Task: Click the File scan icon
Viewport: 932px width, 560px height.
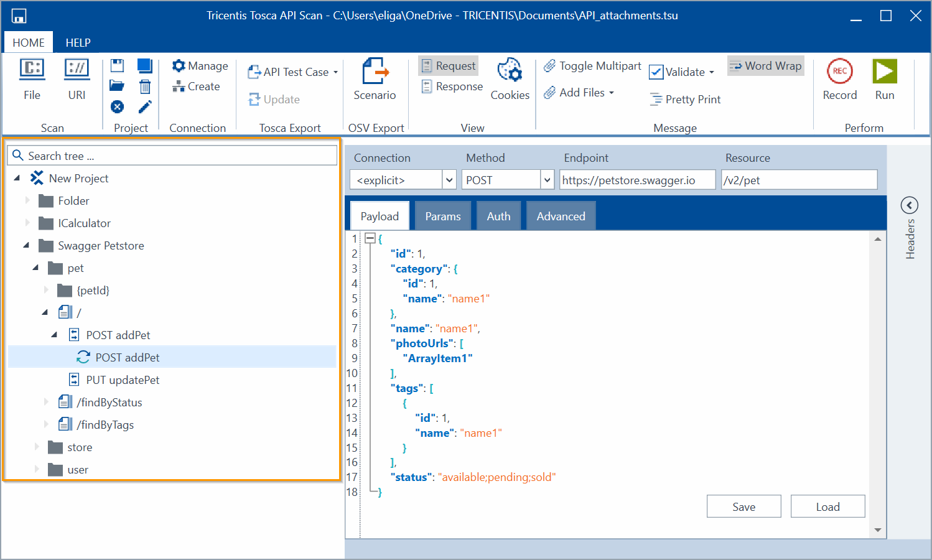Action: point(32,69)
